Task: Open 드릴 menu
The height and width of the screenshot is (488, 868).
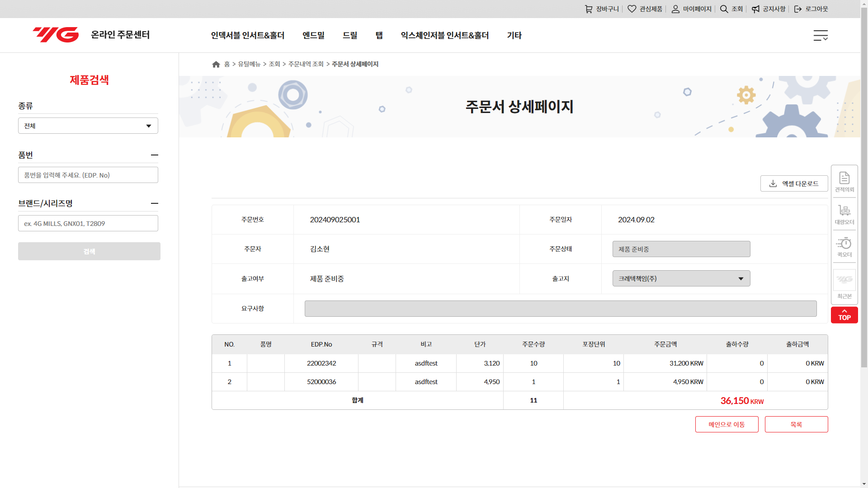Action: (349, 35)
